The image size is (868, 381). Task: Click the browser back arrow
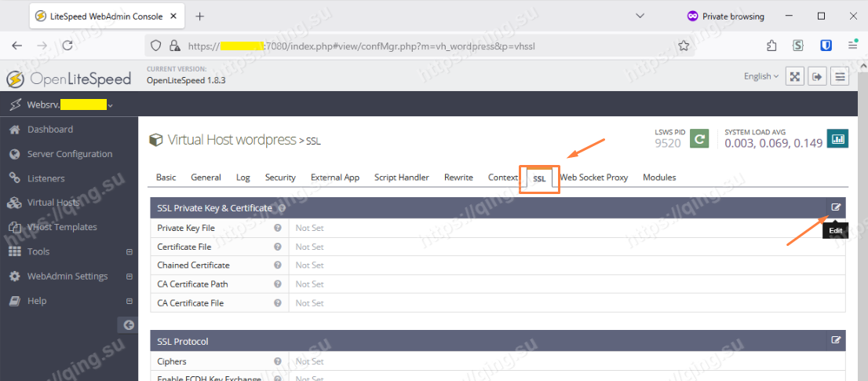click(x=17, y=46)
